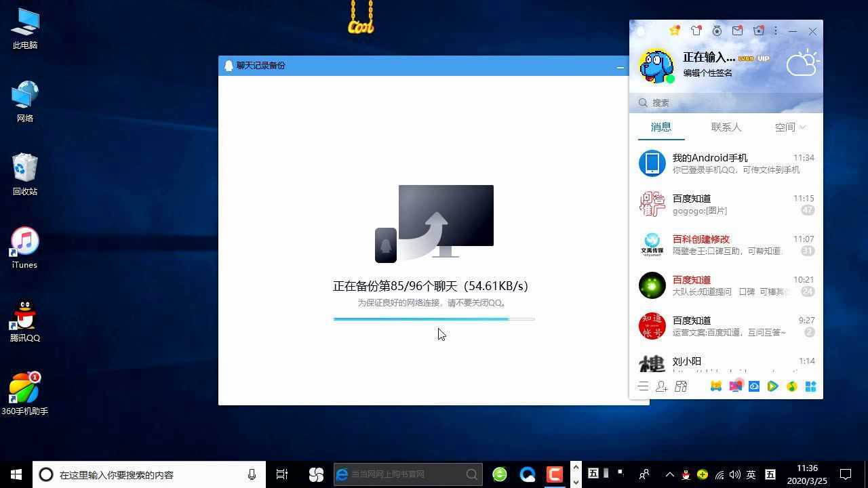Click the backup illustration of phone and monitor
The height and width of the screenshot is (488, 868).
coord(434,224)
